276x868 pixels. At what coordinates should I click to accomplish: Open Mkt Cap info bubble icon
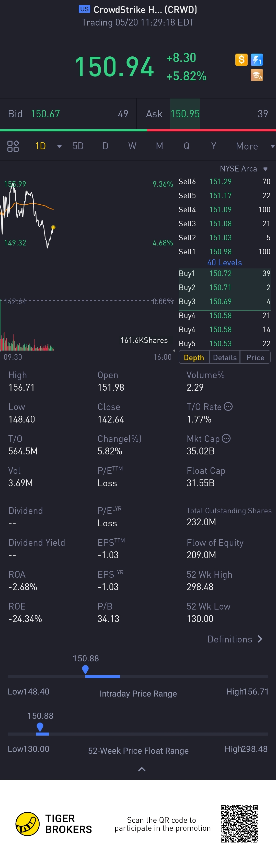[x=226, y=438]
